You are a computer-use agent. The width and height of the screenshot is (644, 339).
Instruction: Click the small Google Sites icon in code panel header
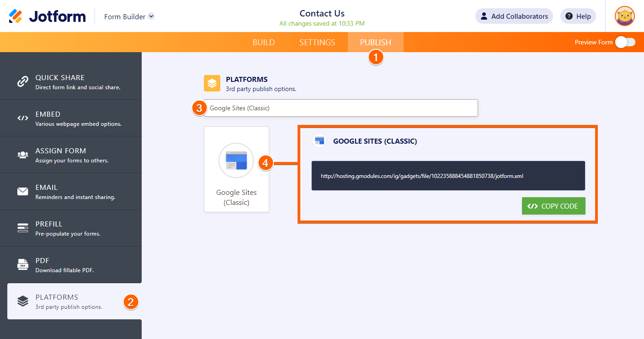pos(319,140)
